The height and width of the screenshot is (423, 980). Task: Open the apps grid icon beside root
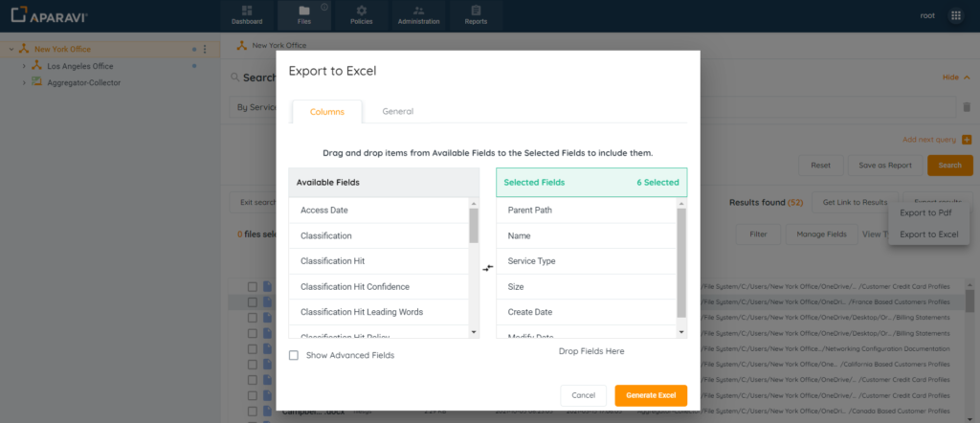pyautogui.click(x=955, y=15)
